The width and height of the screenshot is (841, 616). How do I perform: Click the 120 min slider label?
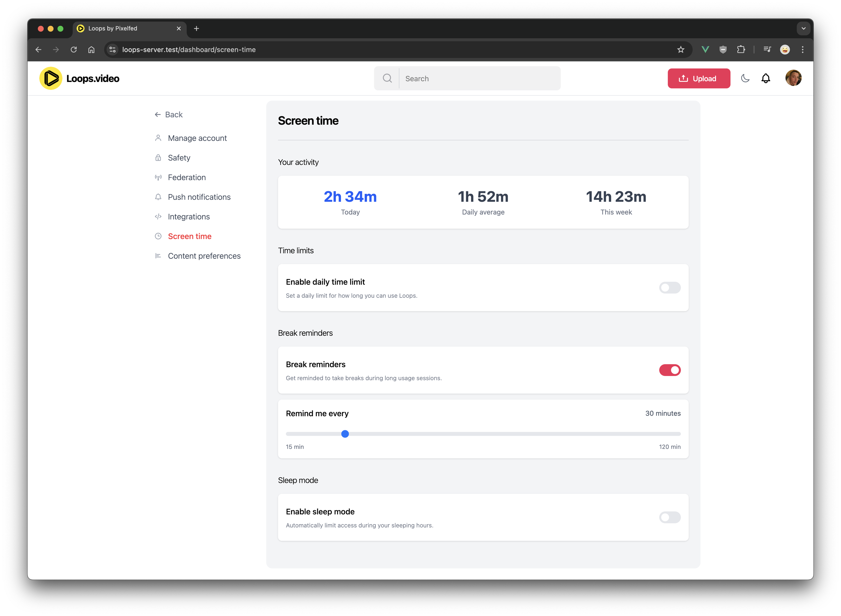669,447
